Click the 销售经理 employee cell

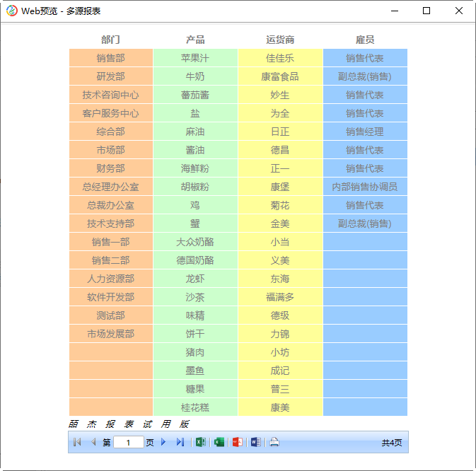[x=365, y=132]
